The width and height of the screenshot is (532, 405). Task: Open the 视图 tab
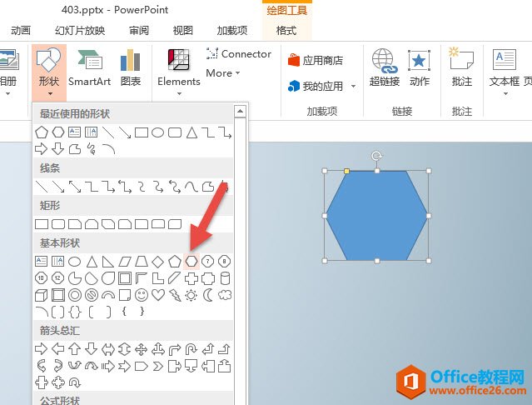(182, 31)
